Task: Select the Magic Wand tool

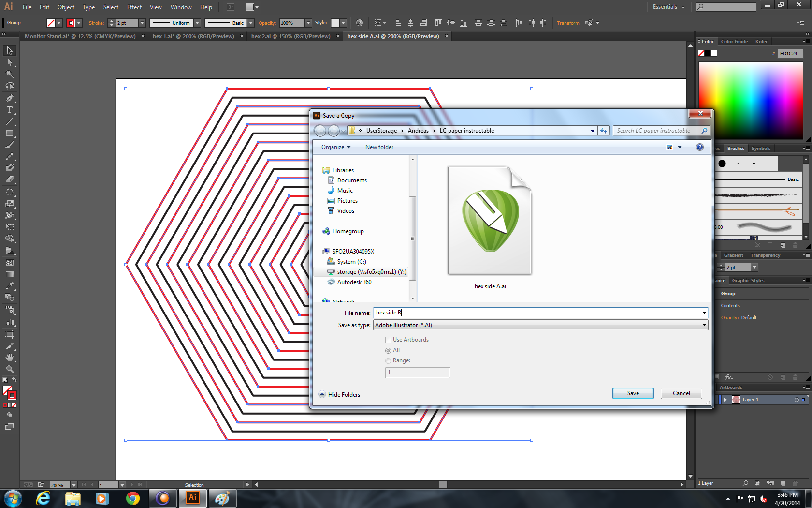Action: click(x=10, y=74)
